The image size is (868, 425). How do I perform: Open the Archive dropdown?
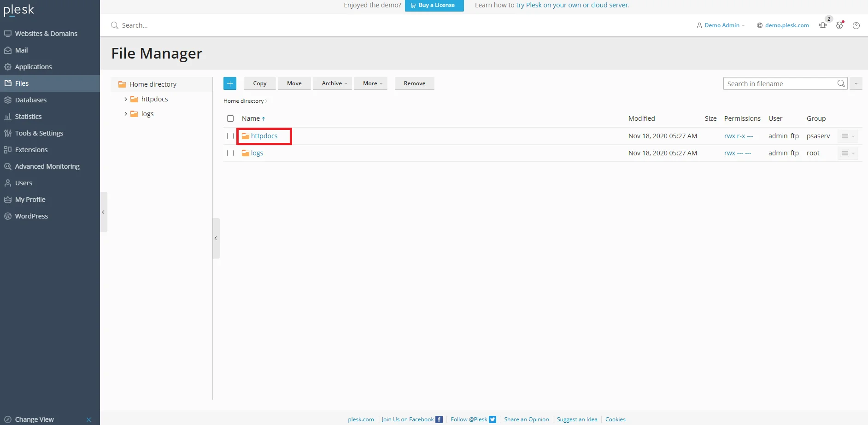click(334, 83)
